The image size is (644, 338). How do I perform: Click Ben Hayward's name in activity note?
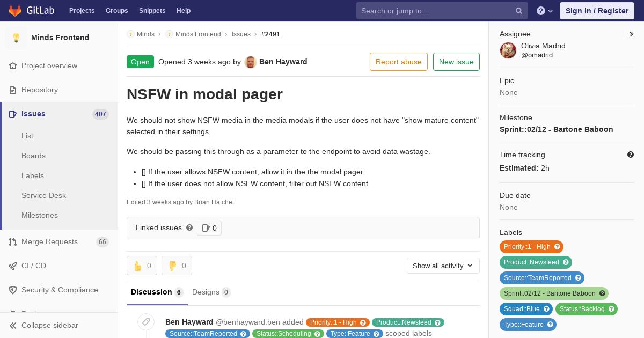pos(189,322)
